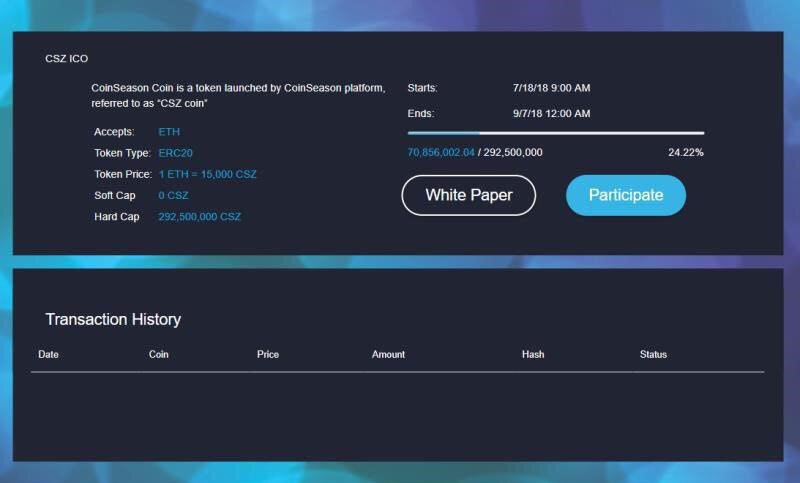Click the ICO funding progress bar
The width and height of the screenshot is (800, 483).
[556, 133]
